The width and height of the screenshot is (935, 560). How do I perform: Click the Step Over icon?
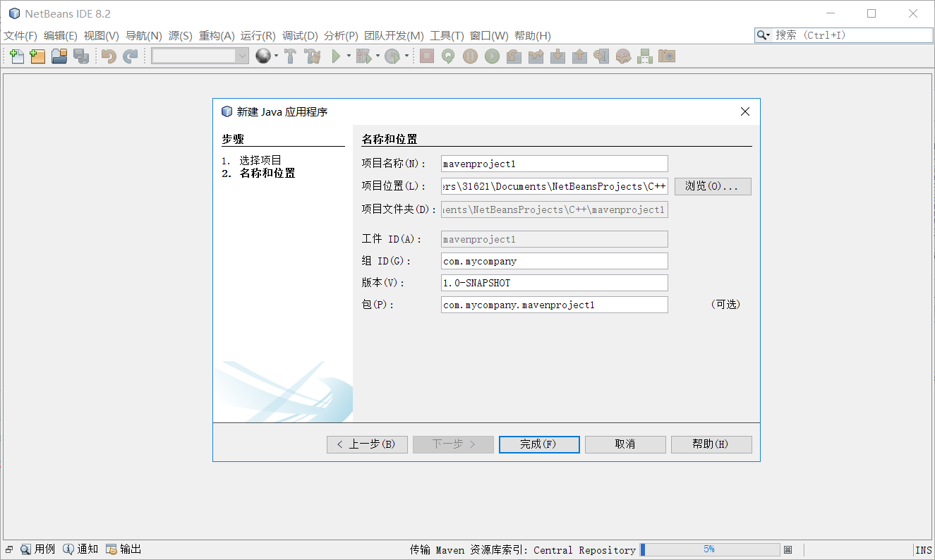tap(514, 56)
